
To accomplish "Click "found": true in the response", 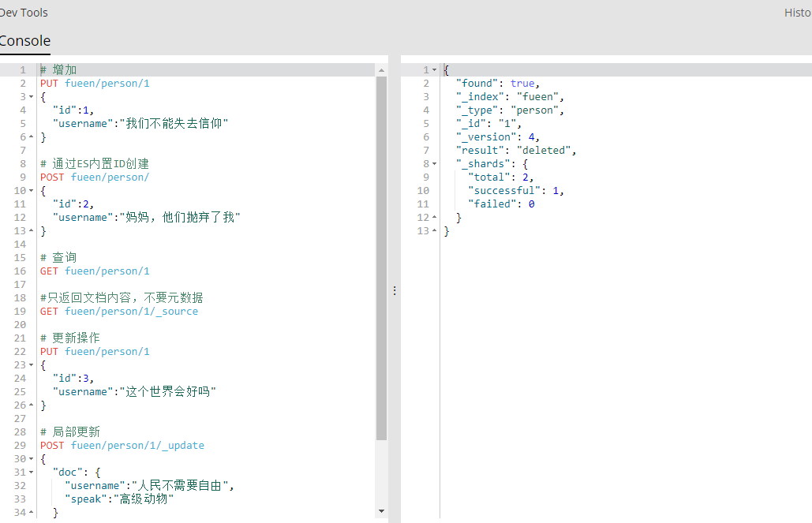I will point(498,84).
